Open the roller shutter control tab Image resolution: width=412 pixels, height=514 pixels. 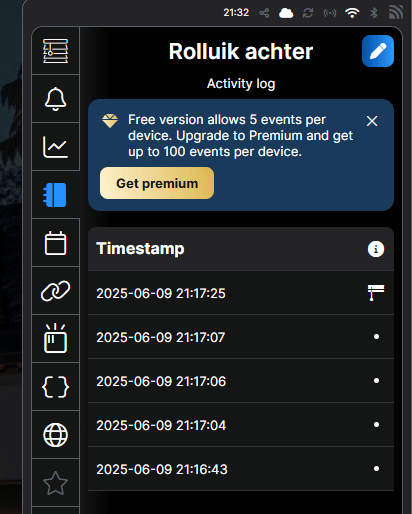55,51
